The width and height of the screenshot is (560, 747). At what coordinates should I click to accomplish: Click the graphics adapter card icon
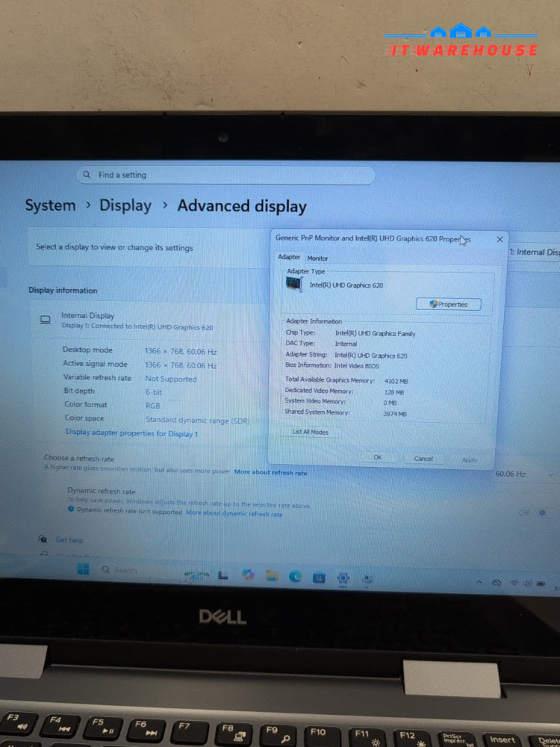(x=293, y=284)
